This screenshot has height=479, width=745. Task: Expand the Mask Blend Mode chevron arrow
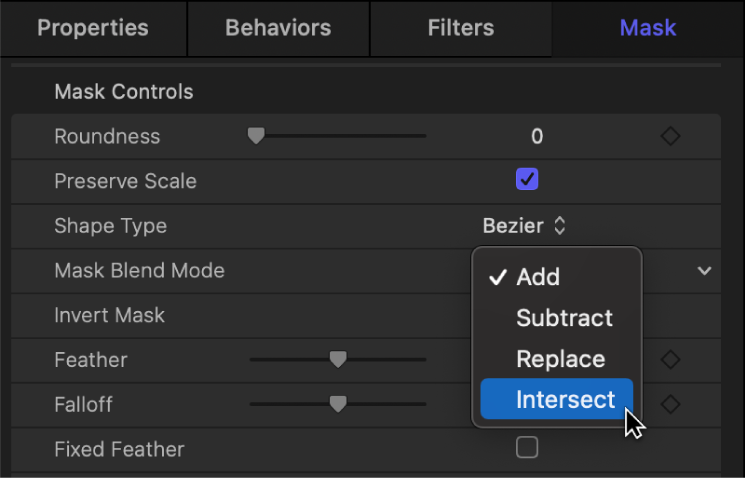click(x=705, y=271)
